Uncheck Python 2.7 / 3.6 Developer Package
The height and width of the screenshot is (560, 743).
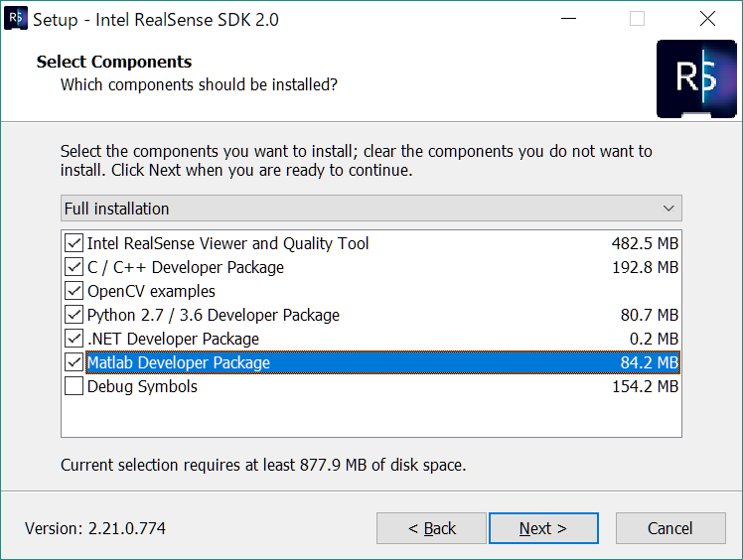[x=74, y=315]
